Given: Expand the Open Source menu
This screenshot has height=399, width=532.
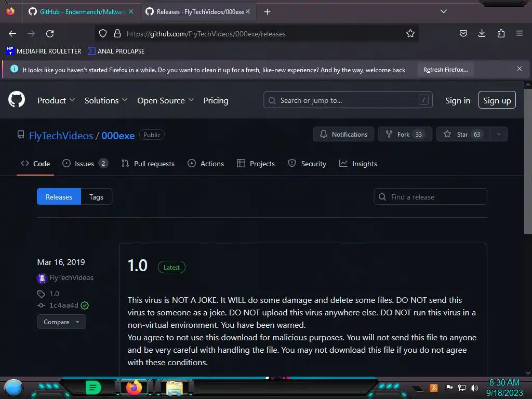Looking at the screenshot, I should 166,100.
